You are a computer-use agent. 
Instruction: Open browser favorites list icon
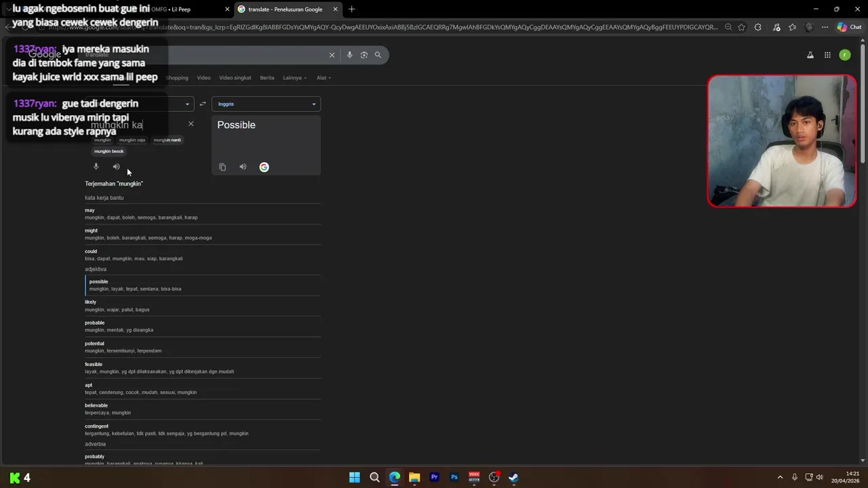point(792,27)
